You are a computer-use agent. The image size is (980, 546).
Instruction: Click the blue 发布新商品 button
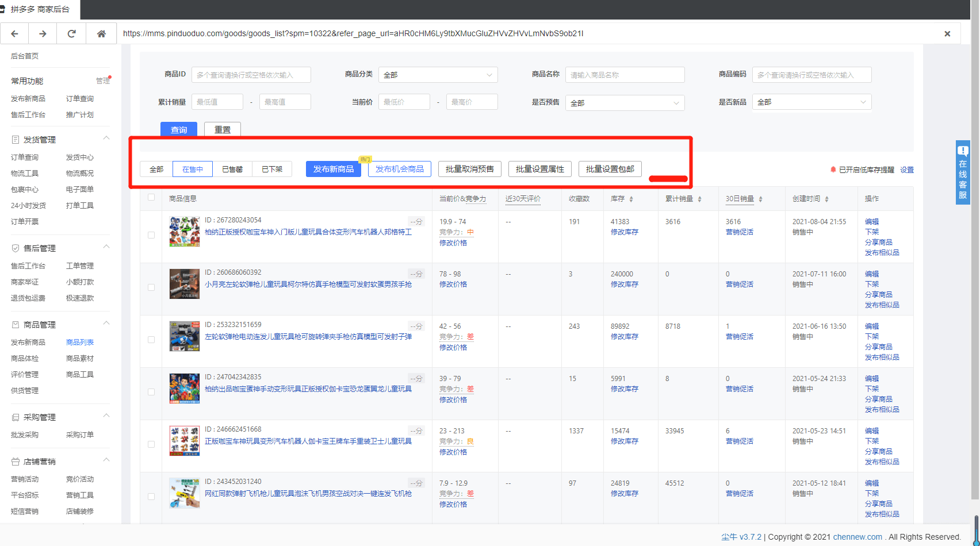[x=334, y=169]
